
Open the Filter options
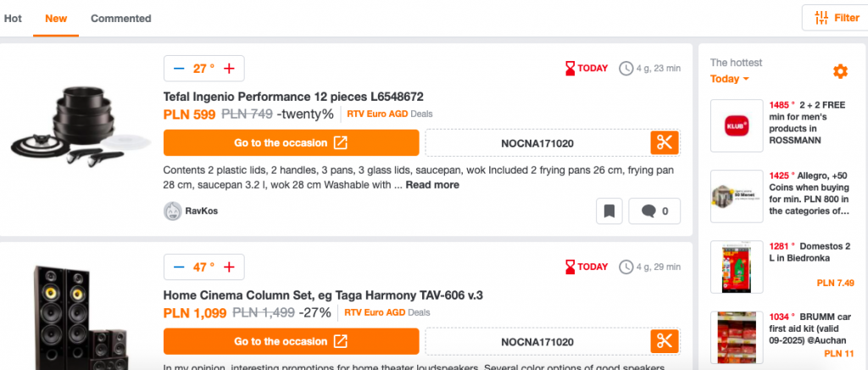point(835,18)
